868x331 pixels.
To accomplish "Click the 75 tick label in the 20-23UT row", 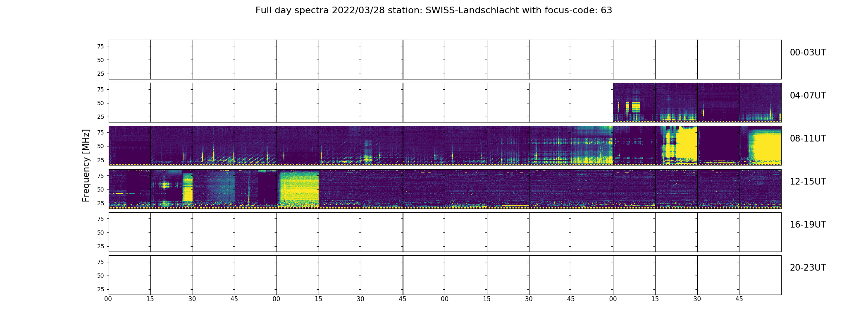I will [x=100, y=262].
